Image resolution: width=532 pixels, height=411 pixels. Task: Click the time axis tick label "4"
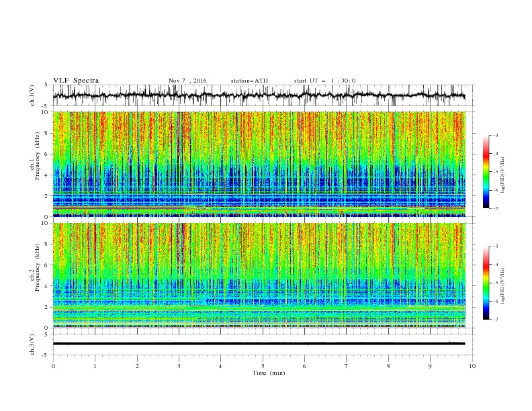point(220,366)
